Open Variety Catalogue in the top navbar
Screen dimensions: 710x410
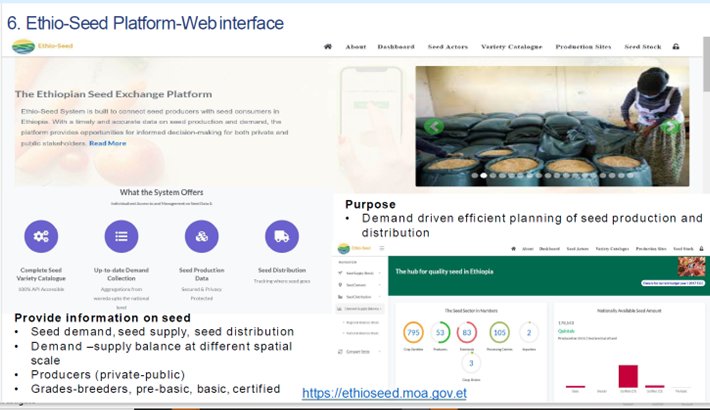[511, 47]
